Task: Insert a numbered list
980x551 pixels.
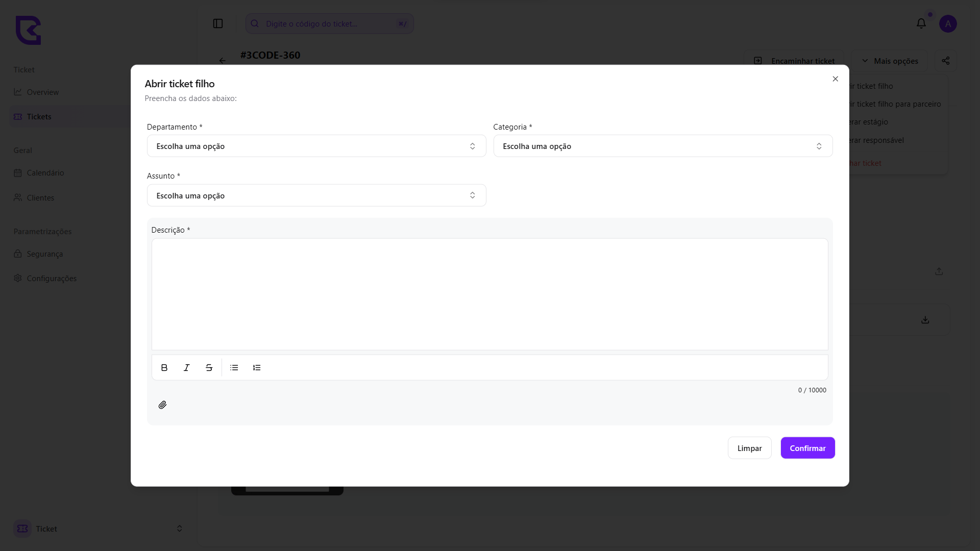Action: pyautogui.click(x=257, y=367)
